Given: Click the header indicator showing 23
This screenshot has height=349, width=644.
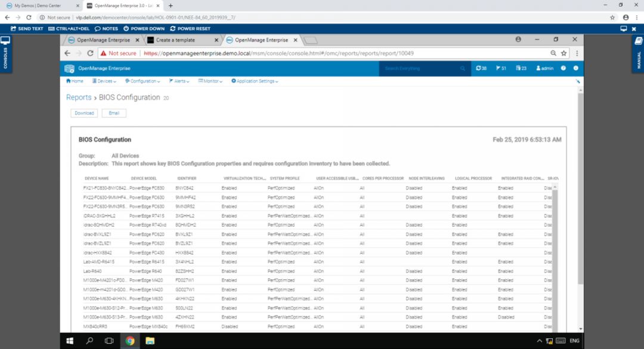Looking at the screenshot, I should coord(521,68).
